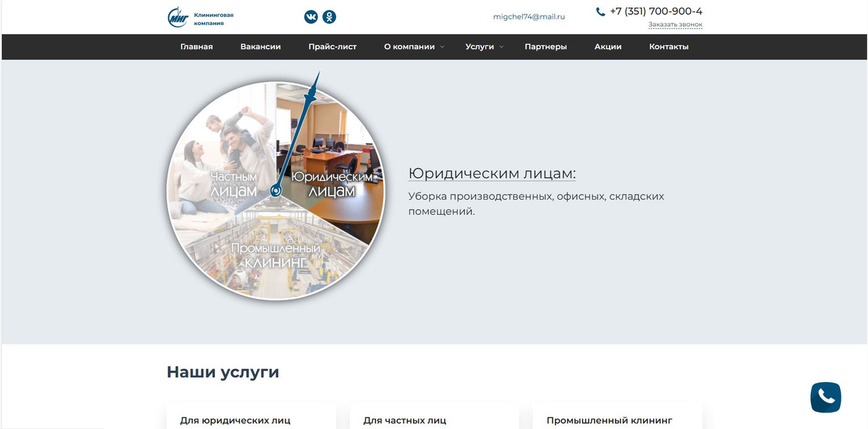Click the Клининговая компания logo text
The width and height of the screenshot is (868, 429).
(214, 19)
